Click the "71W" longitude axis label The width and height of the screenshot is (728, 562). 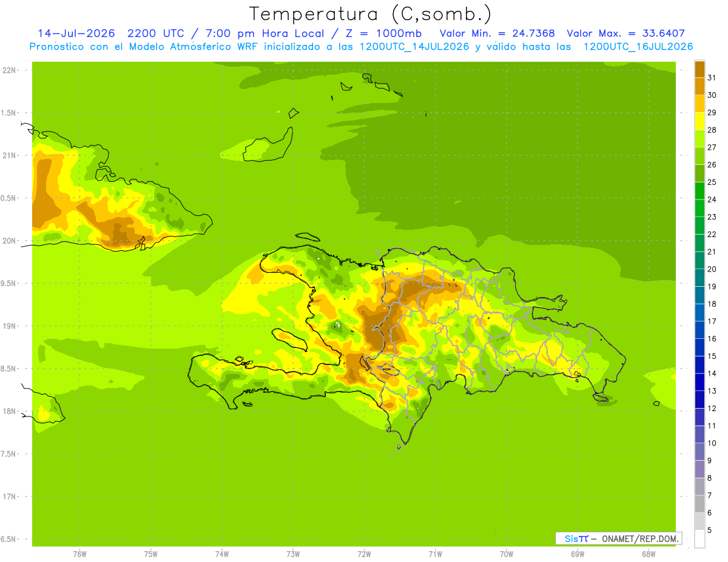click(x=435, y=554)
